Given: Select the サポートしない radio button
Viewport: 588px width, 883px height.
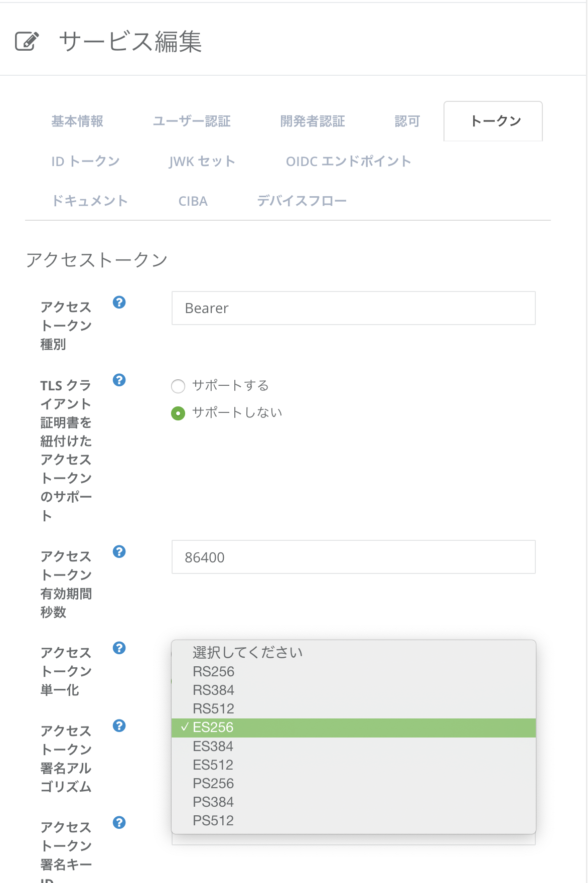Looking at the screenshot, I should pyautogui.click(x=178, y=413).
